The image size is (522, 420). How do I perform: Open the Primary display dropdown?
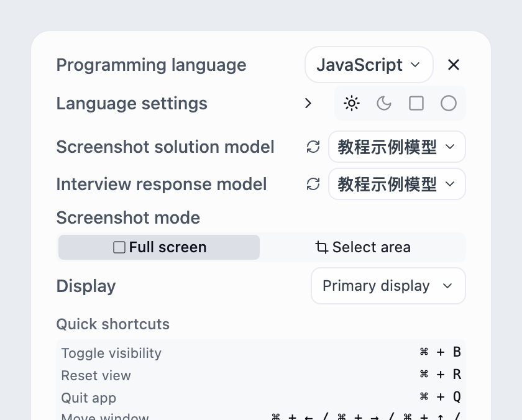point(388,286)
